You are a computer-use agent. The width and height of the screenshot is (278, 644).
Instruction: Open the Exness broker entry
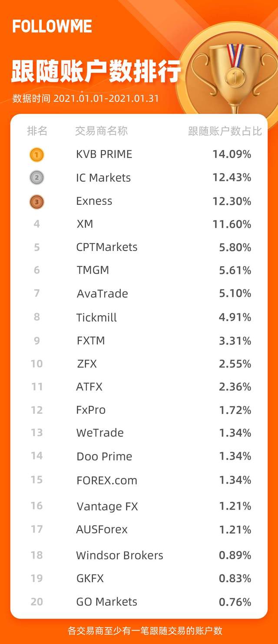click(94, 201)
